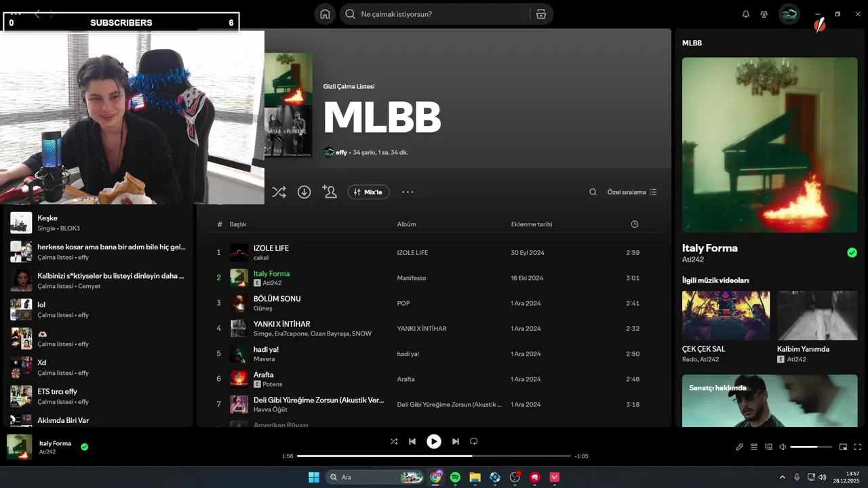Open the notifications bell
The image size is (868, 488).
[746, 14]
